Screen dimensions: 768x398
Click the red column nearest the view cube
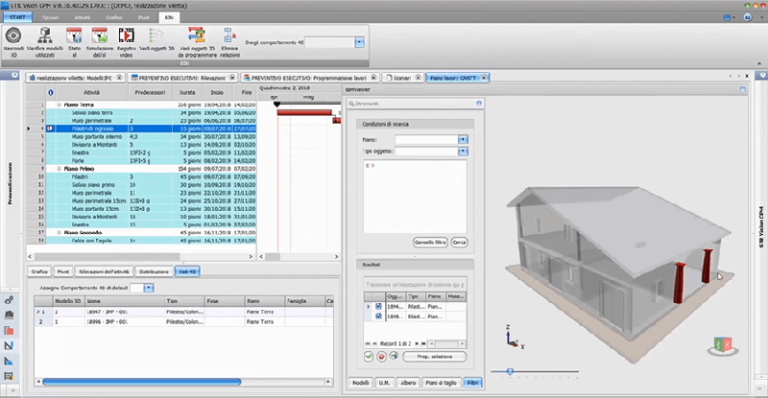707,266
